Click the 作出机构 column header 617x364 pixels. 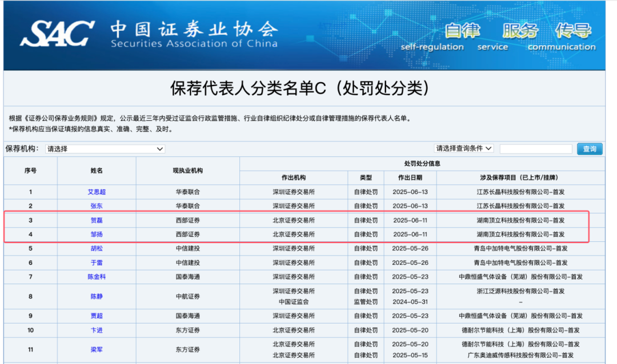click(294, 177)
